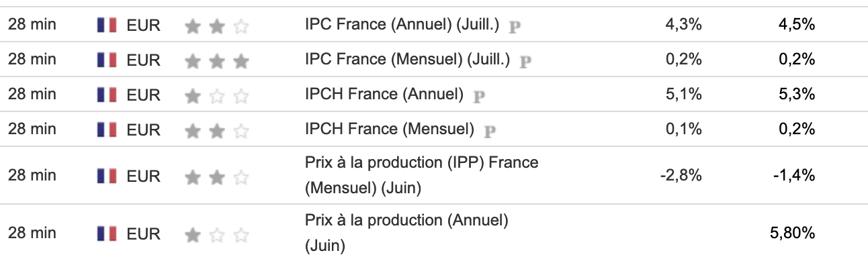This screenshot has width=868, height=259.
Task: Open the IPC France (Mensuel) (Juill.) event
Action: click(407, 60)
